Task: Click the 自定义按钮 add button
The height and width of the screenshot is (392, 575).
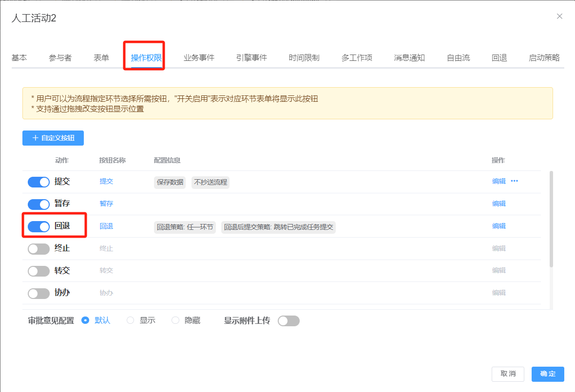Action: pos(53,138)
